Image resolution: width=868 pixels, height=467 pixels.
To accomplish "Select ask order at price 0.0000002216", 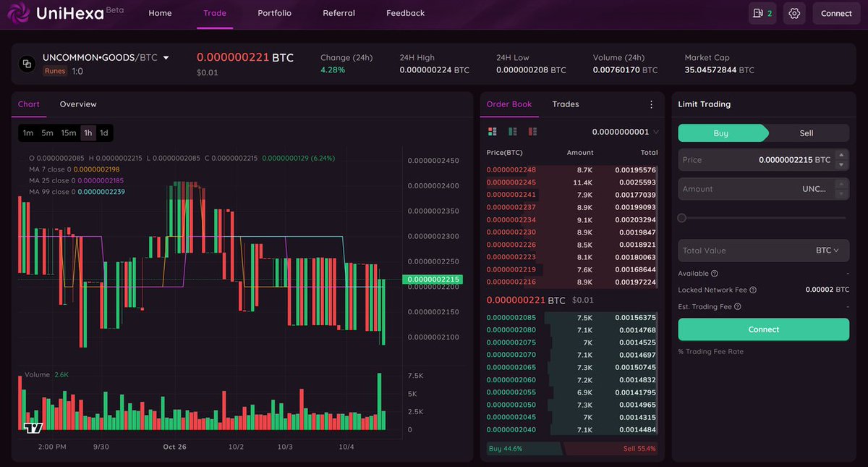I will pyautogui.click(x=571, y=282).
